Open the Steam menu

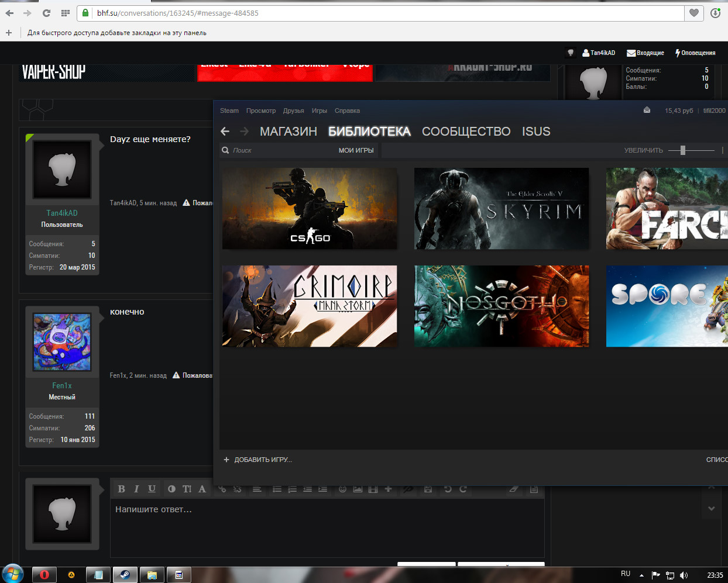pyautogui.click(x=229, y=111)
